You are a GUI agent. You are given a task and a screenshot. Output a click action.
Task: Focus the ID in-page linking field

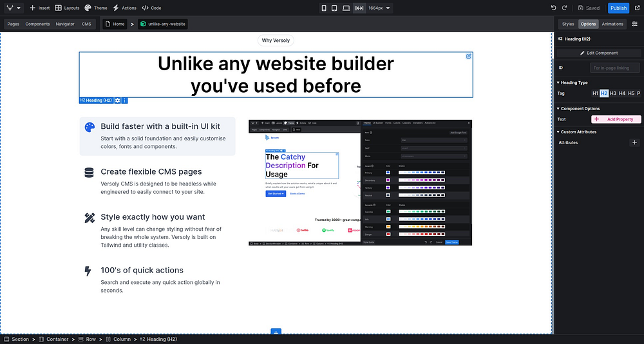(615, 68)
